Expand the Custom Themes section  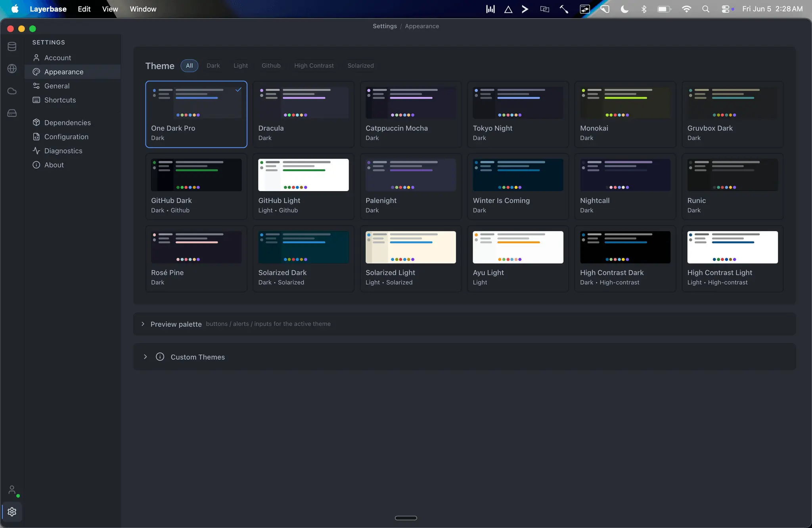146,357
